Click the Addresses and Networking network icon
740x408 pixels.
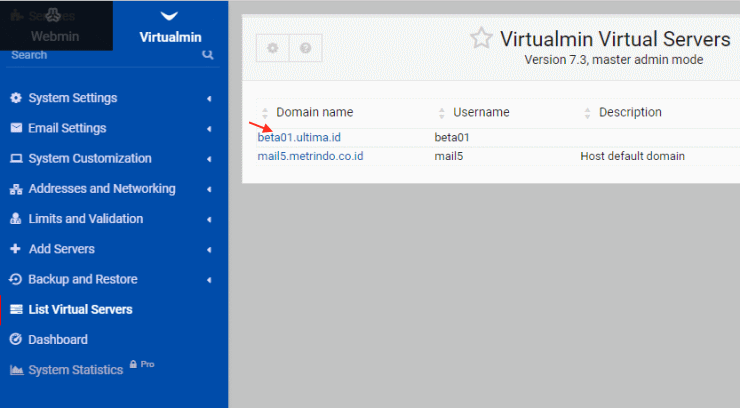[x=16, y=189]
